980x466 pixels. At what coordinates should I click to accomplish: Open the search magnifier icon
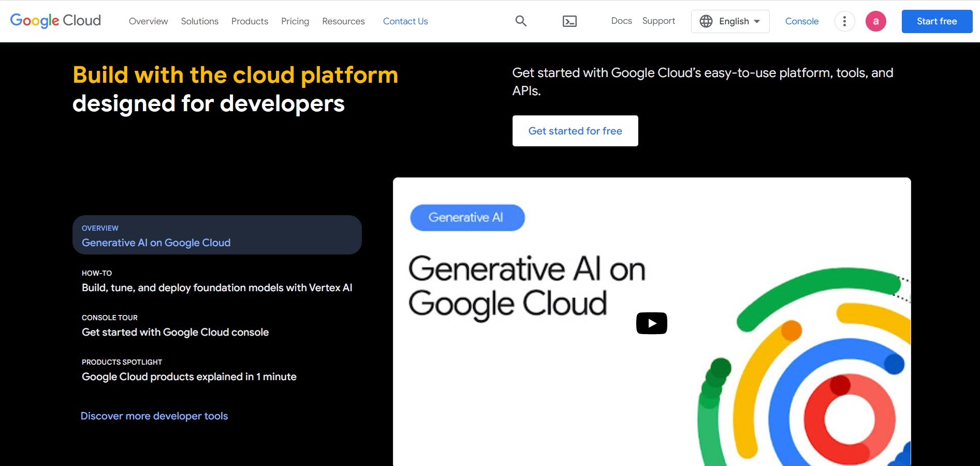click(521, 21)
